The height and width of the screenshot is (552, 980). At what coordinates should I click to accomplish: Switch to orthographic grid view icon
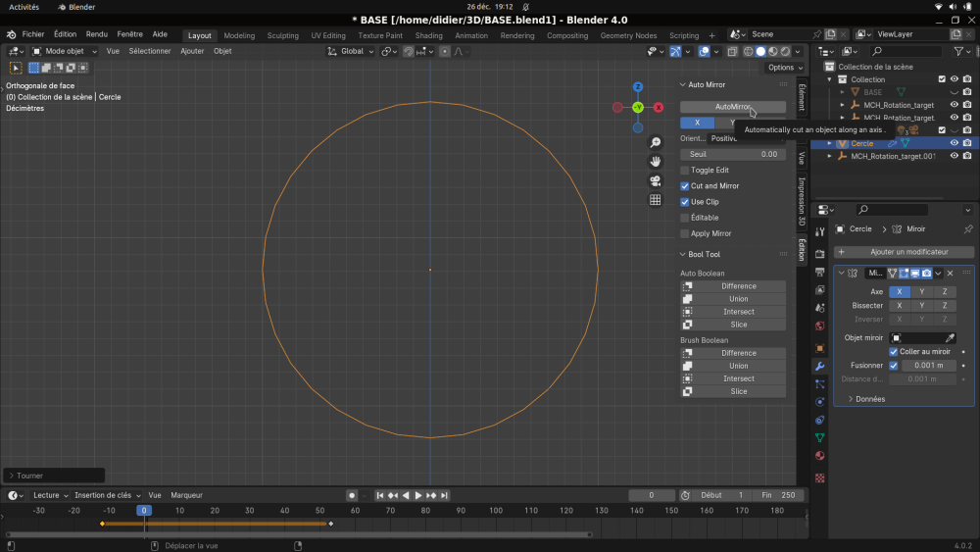655,200
